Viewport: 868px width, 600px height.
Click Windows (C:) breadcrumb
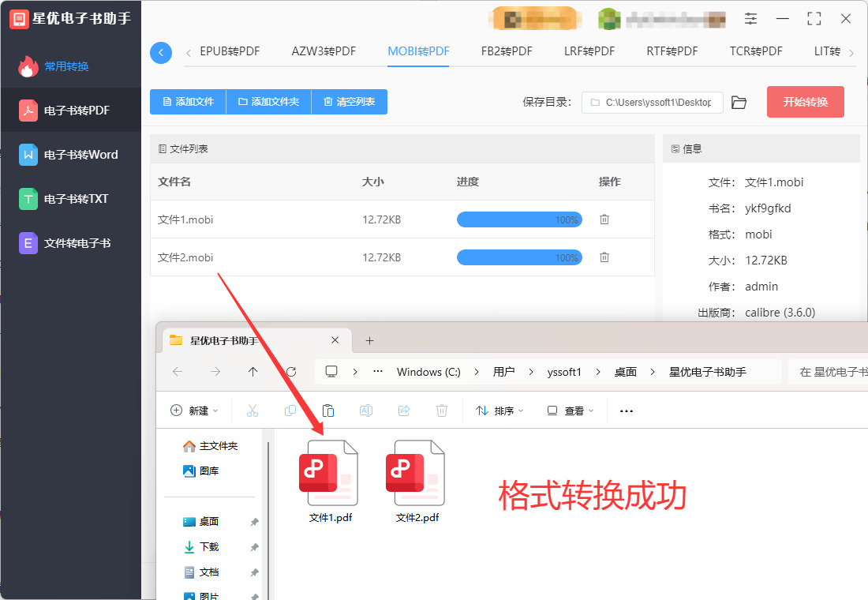(x=428, y=373)
